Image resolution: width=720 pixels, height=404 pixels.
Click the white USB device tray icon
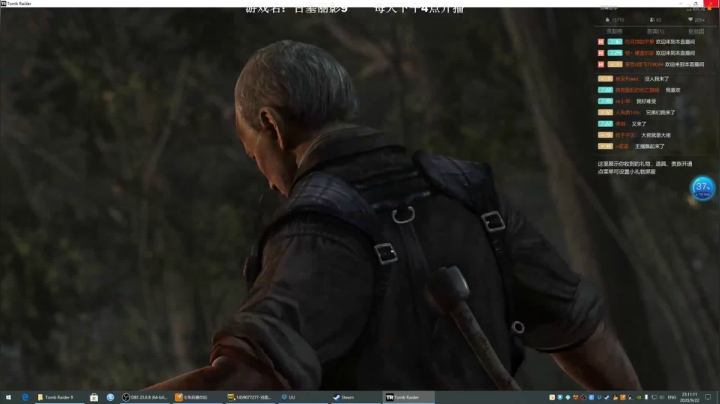point(647,398)
